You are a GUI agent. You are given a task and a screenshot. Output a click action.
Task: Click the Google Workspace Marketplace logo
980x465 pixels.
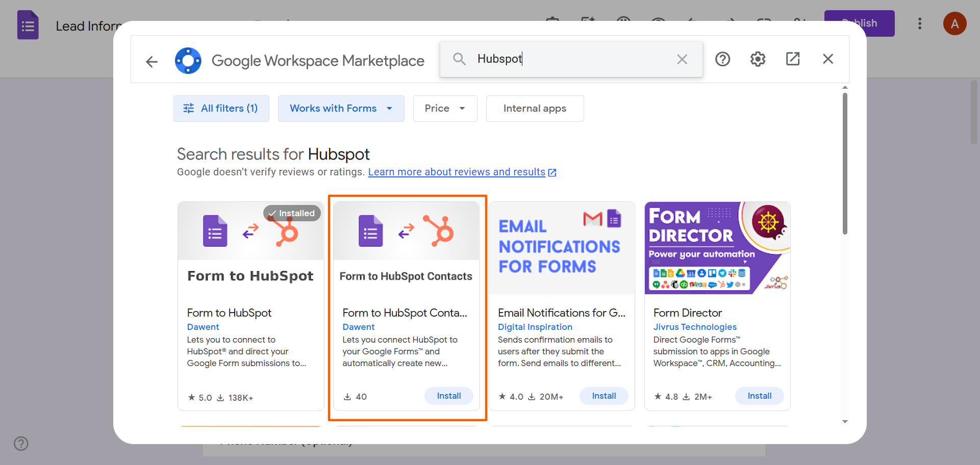pos(188,61)
